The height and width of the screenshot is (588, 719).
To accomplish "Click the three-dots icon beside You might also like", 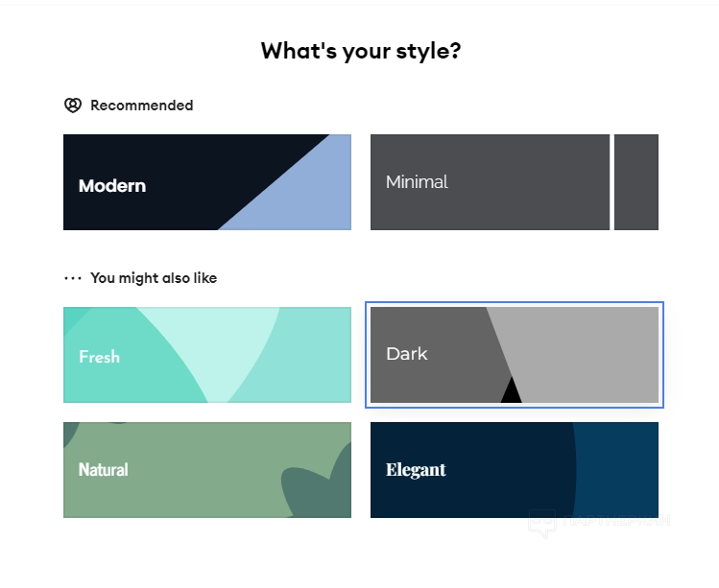I will click(73, 278).
